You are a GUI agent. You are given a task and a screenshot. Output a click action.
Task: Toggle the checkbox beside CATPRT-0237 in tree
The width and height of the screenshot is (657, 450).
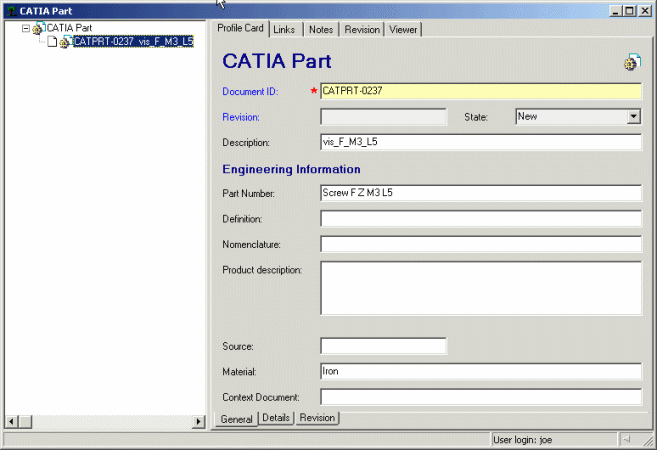tap(52, 43)
